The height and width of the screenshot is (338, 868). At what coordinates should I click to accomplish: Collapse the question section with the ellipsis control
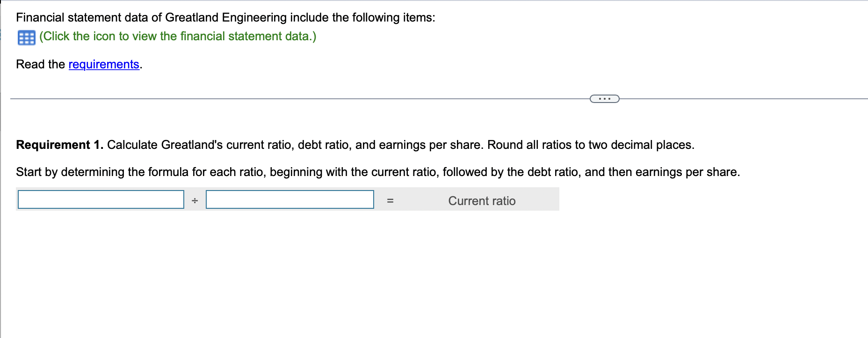click(604, 98)
